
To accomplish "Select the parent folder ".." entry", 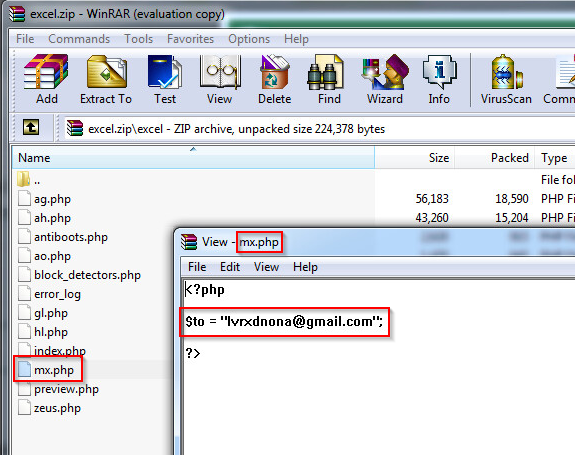I will [37, 180].
